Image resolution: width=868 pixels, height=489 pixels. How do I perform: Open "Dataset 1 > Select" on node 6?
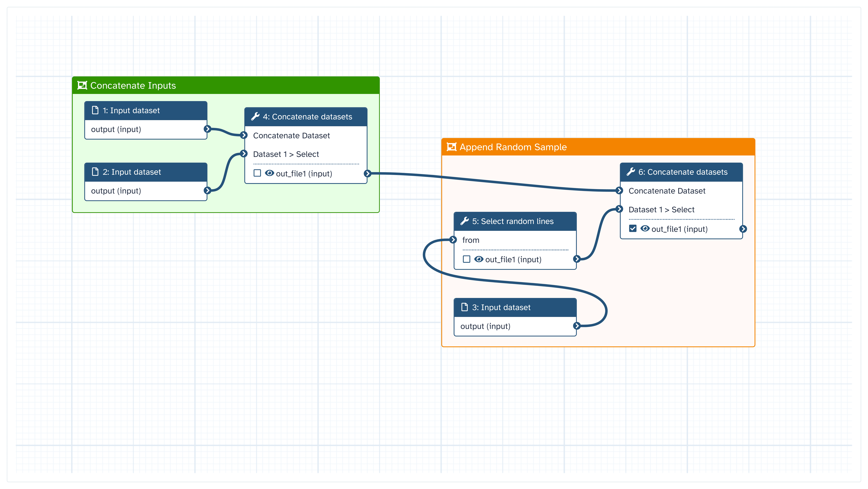point(662,209)
